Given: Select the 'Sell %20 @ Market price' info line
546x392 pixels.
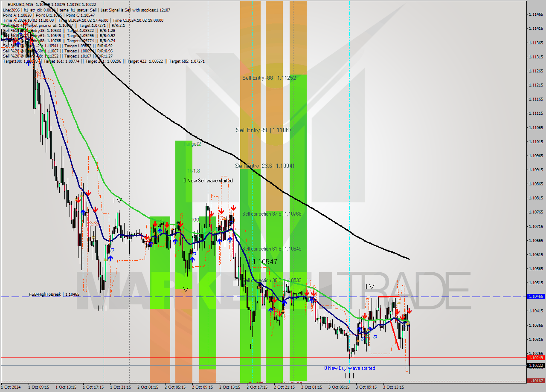Looking at the screenshot, I should [64, 25].
